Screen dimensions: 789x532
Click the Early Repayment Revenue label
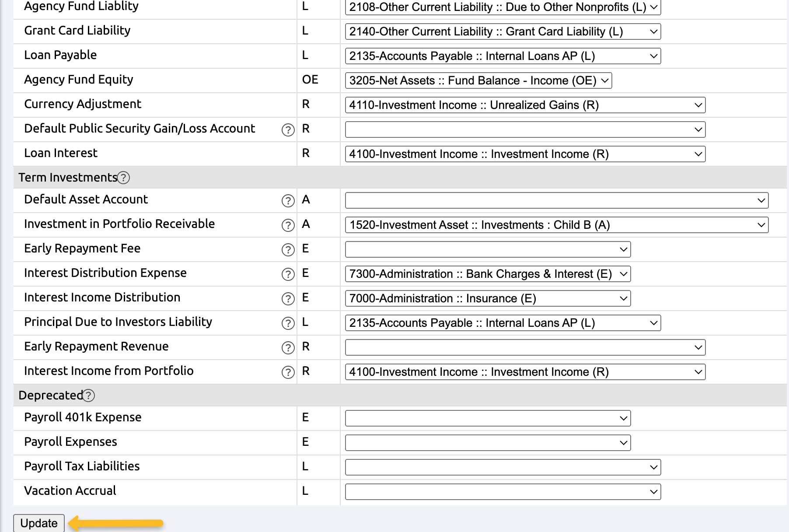coord(96,346)
